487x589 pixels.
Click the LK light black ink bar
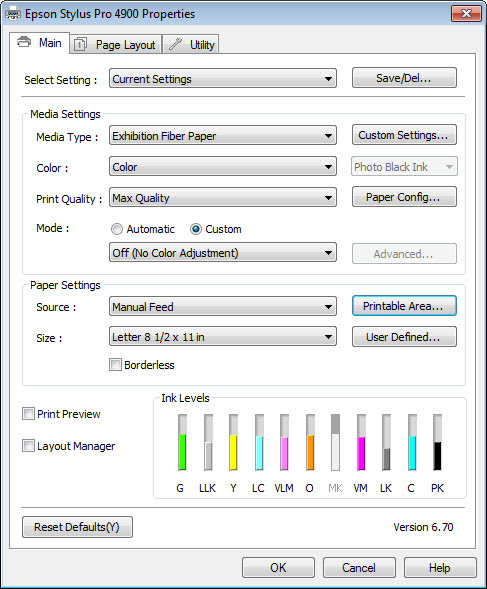tap(386, 442)
